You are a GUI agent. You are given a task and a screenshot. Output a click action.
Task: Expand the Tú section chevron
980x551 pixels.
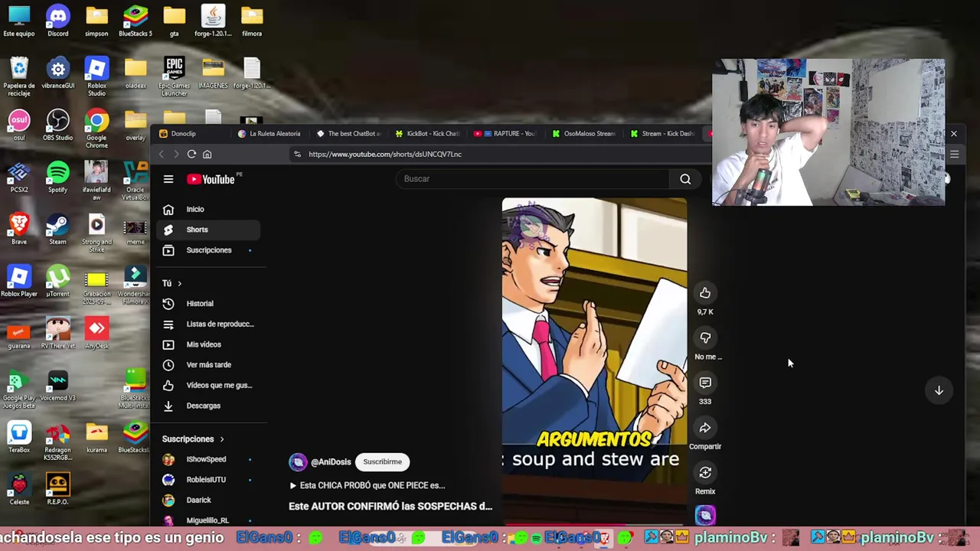(180, 283)
